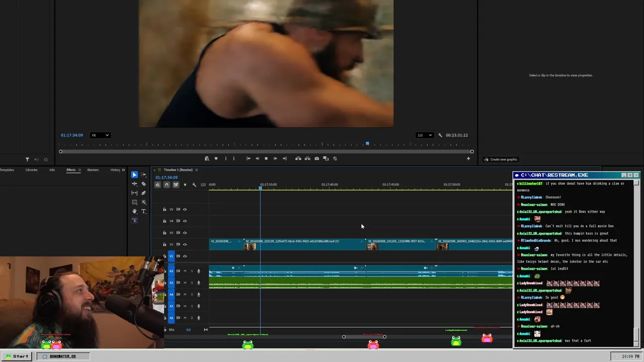Open the Markers tab
The height and width of the screenshot is (362, 644).
pos(93,170)
